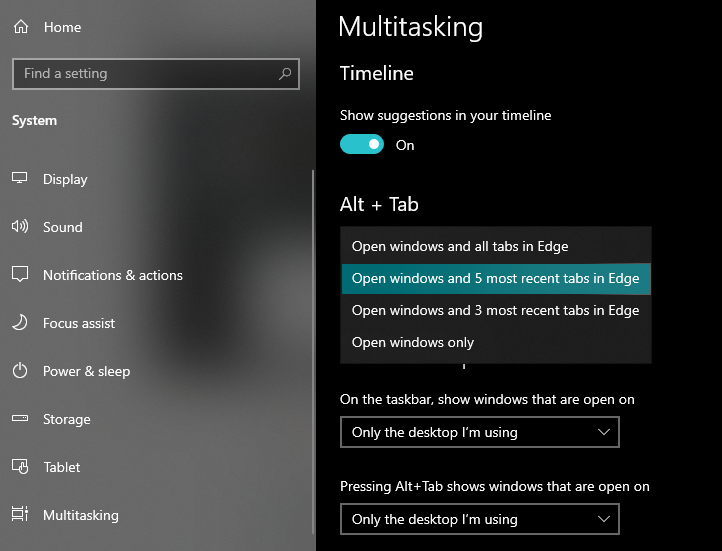Open Display settings via monitor icon
The height and width of the screenshot is (551, 722).
click(x=20, y=179)
